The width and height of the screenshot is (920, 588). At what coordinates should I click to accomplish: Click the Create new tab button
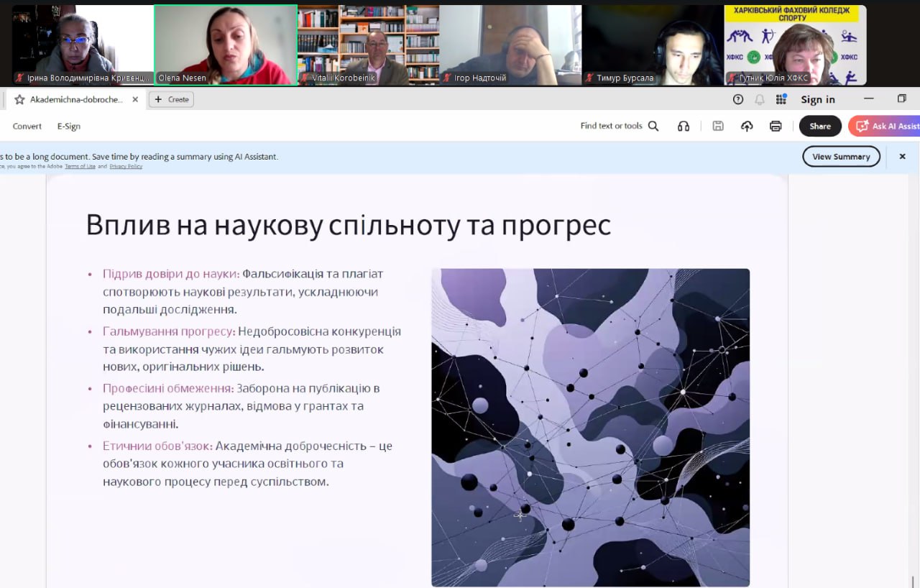[171, 99]
